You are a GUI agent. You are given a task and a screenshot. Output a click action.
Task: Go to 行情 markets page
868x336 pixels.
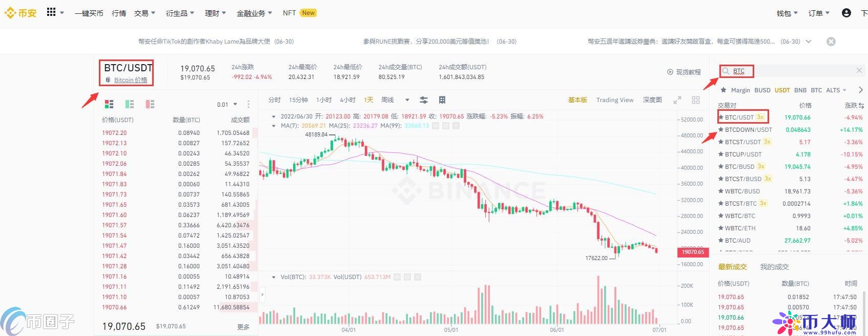(x=119, y=13)
